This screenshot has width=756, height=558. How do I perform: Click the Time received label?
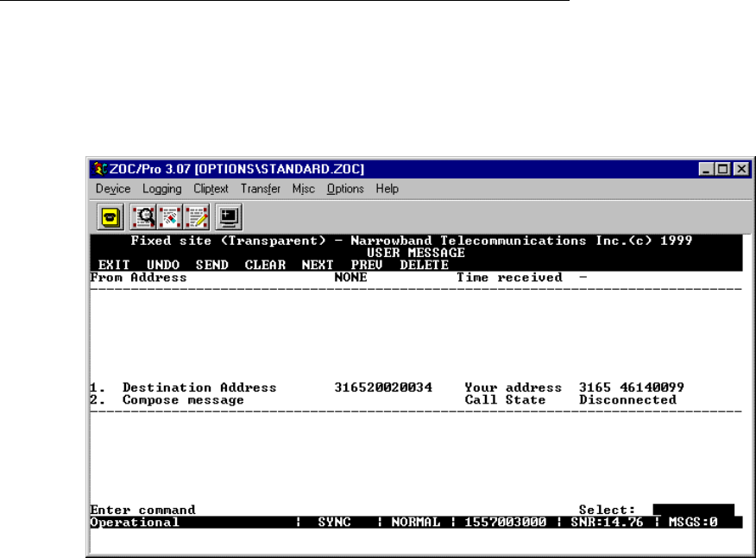click(510, 278)
